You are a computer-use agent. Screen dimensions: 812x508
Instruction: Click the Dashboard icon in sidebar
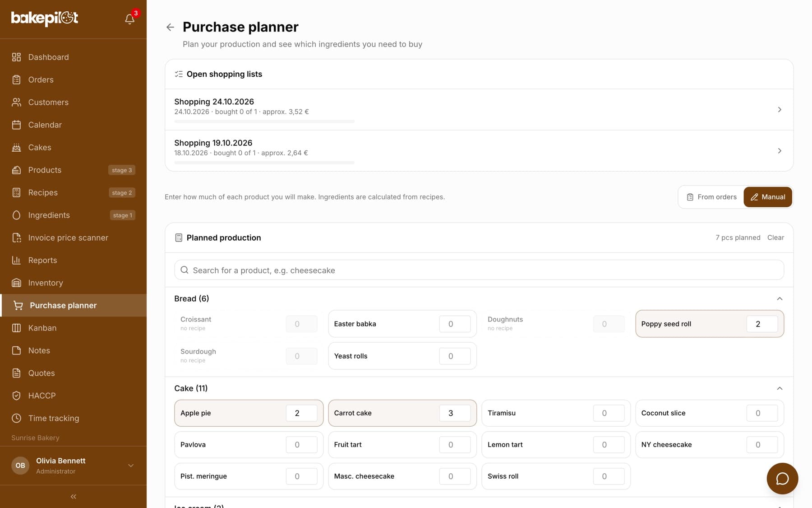point(16,57)
